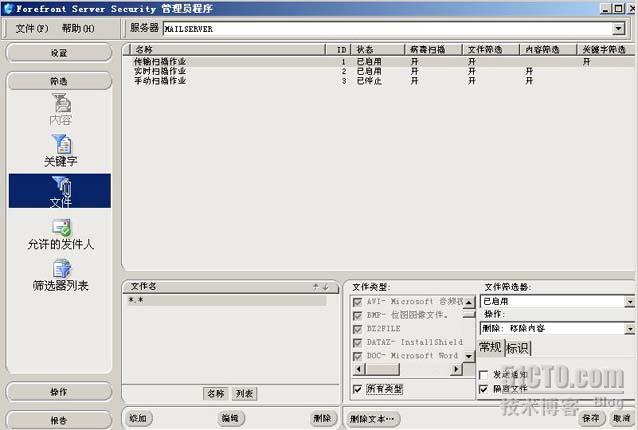Click the 添加 add button
Image resolution: width=638 pixels, height=430 pixels.
coord(138,418)
